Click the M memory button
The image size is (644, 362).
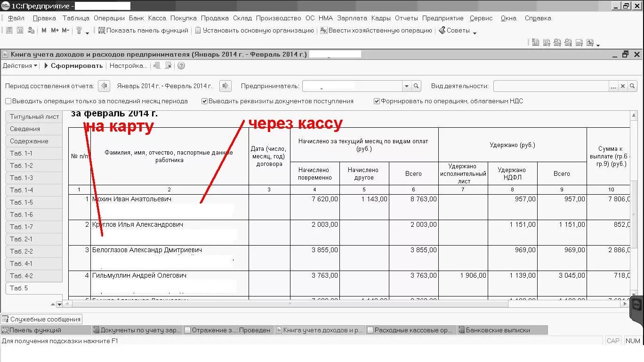pos(44,31)
